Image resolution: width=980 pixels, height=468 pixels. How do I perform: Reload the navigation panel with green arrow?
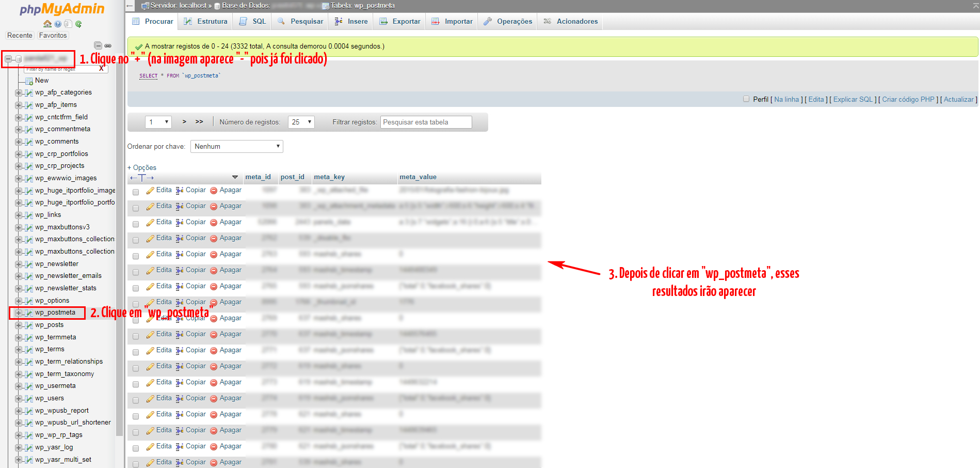point(78,24)
